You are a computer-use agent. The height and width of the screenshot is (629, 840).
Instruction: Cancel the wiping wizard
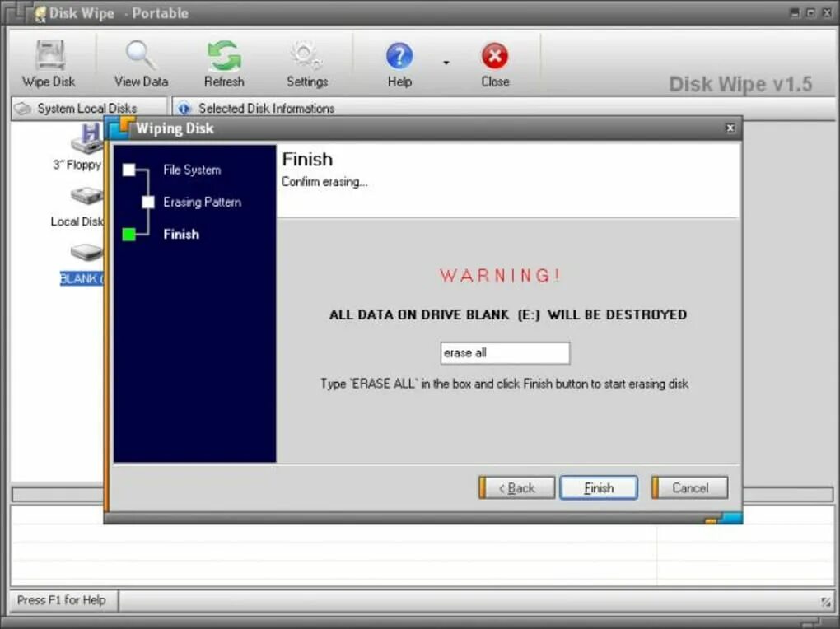coord(690,488)
